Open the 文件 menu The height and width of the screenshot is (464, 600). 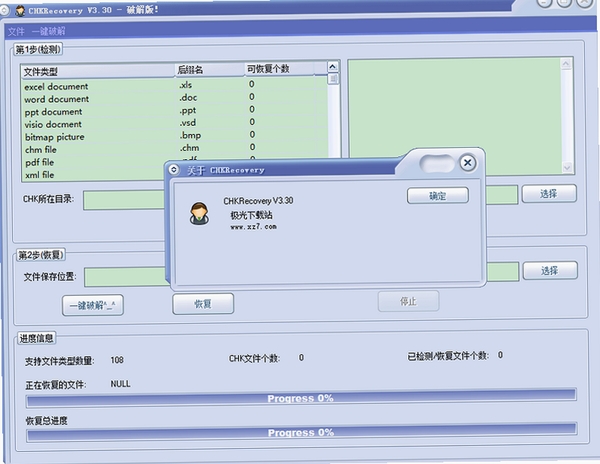[16, 31]
